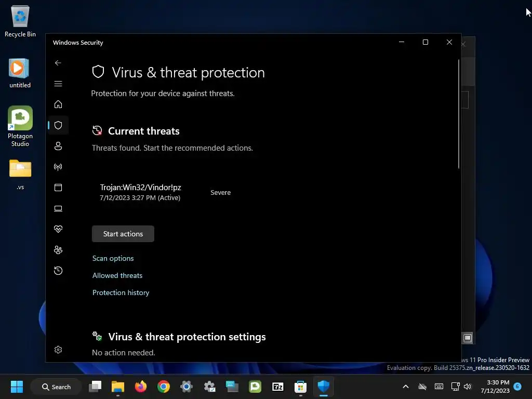This screenshot has width=532, height=399.
Task: Open App & browser control sidebar icon
Action: pos(58,187)
